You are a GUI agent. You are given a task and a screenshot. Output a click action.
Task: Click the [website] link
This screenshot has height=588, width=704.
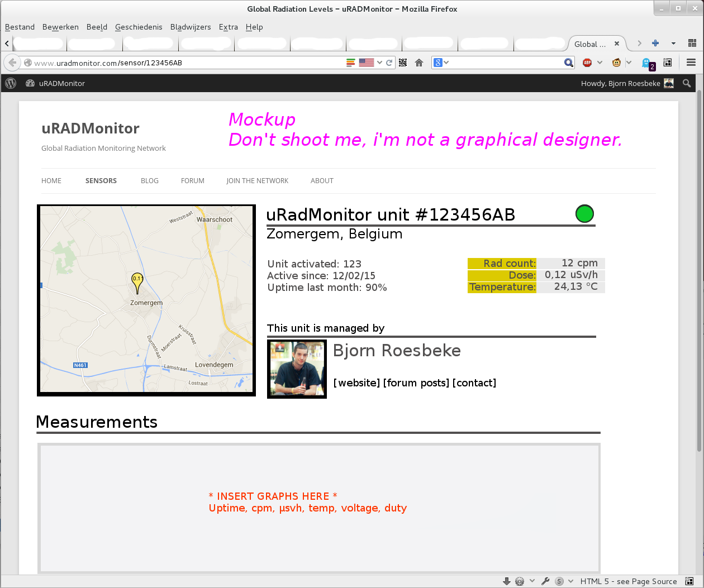(357, 383)
